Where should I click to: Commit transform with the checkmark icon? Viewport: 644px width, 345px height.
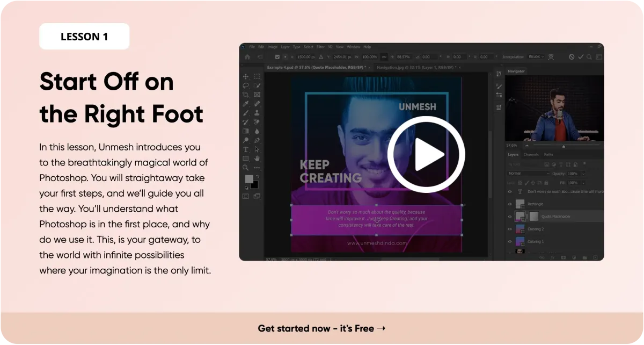[581, 56]
